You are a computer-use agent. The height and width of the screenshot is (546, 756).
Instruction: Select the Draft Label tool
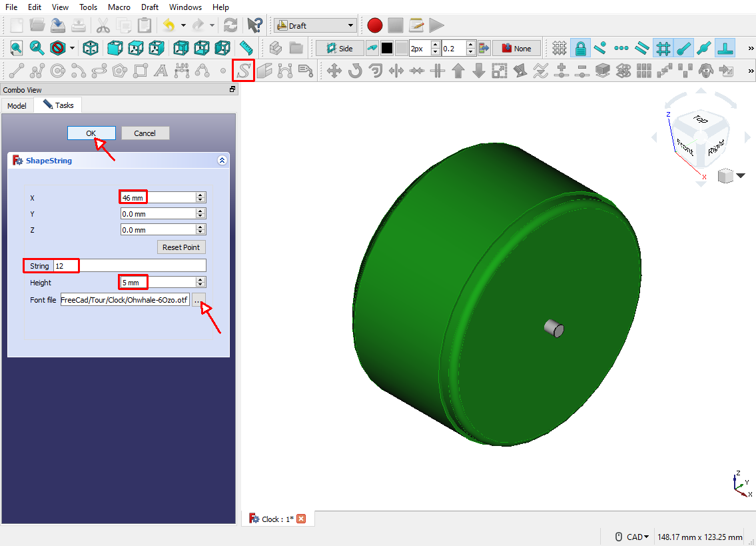(306, 71)
